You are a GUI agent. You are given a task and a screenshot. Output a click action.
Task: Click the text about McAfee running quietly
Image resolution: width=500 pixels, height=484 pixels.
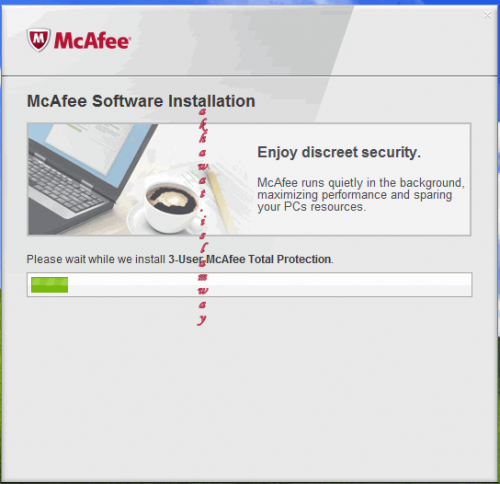click(361, 195)
